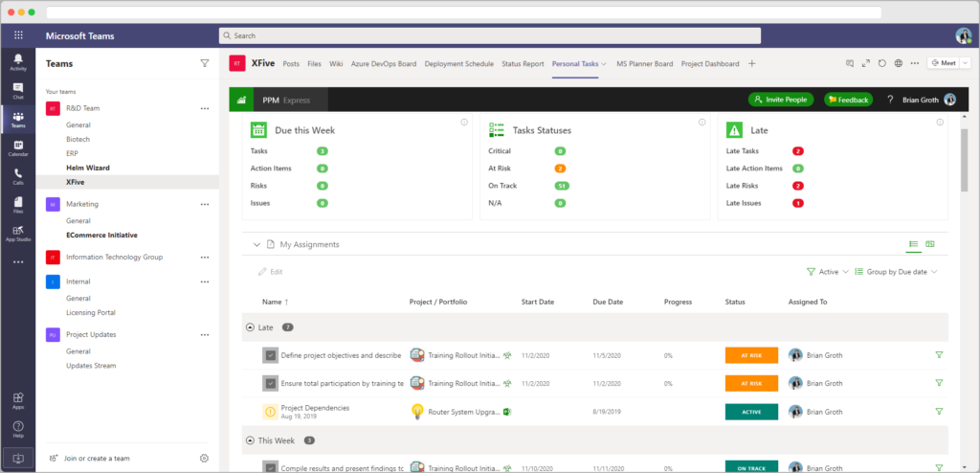This screenshot has height=473, width=980.
Task: Click filter icon on Project Dependencies row
Action: tap(938, 412)
